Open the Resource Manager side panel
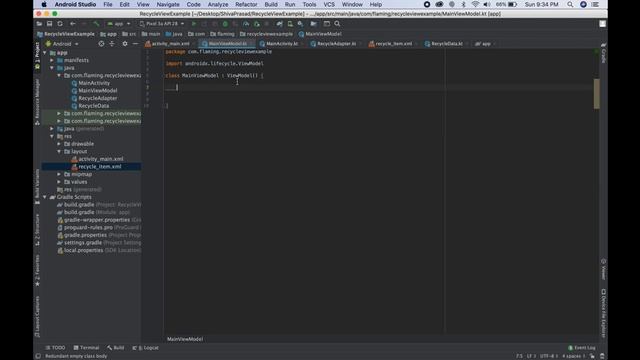 click(37, 102)
